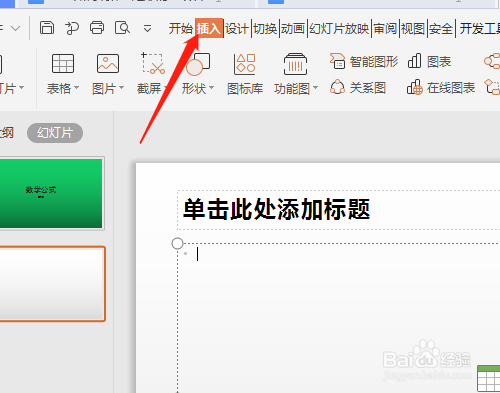Image resolution: width=500 pixels, height=393 pixels.
Task: Open the 开发工具 tab
Action: pos(480,29)
